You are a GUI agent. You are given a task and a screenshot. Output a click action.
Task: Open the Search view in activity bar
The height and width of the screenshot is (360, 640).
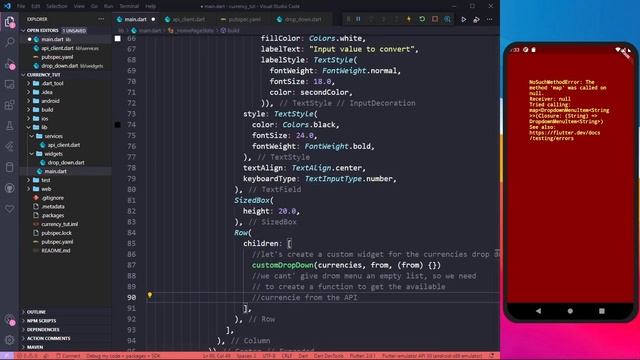coord(9,42)
